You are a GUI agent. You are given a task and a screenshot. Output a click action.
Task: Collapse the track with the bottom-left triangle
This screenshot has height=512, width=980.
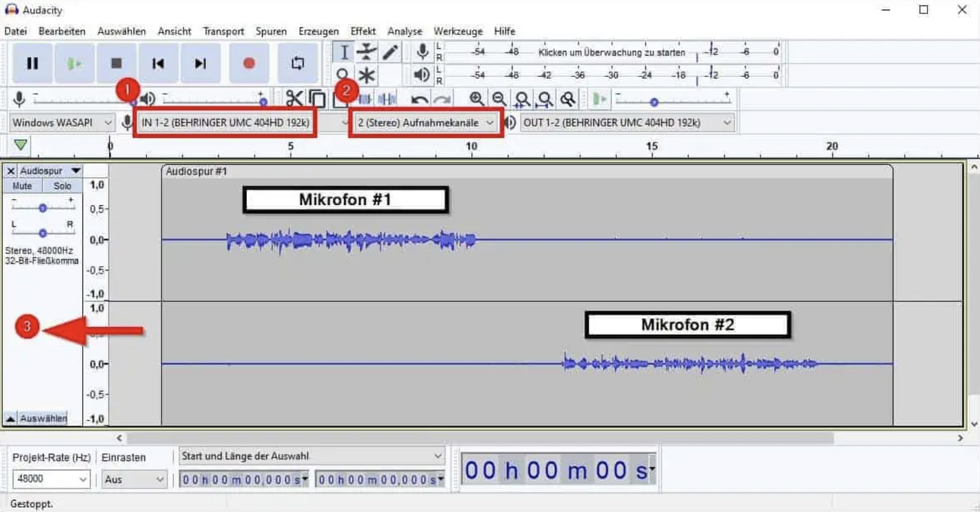click(x=10, y=418)
